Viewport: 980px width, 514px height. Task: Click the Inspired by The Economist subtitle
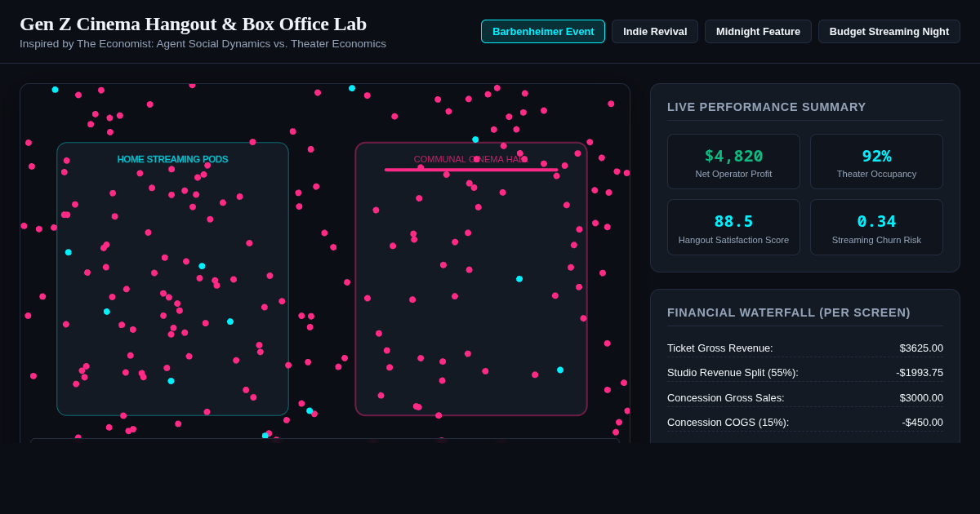203,44
